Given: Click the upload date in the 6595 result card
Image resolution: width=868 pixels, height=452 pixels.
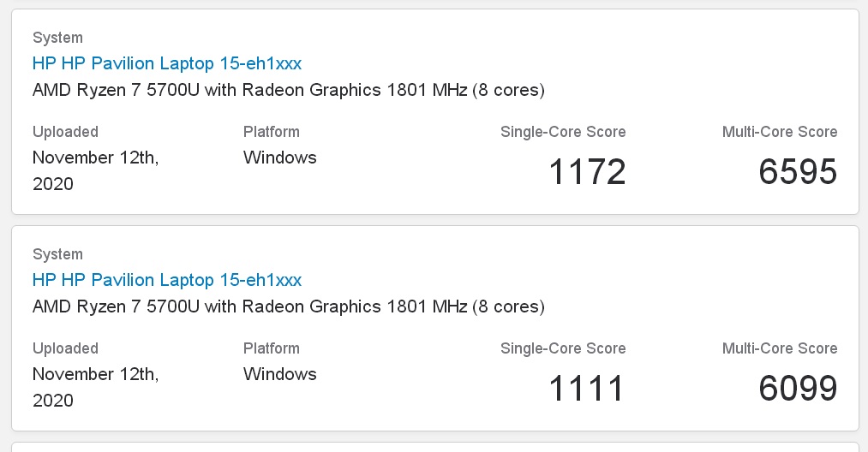Looking at the screenshot, I should 96,170.
